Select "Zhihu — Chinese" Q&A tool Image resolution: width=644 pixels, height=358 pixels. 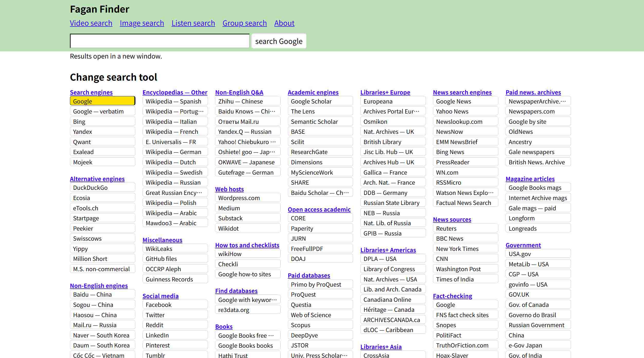click(x=248, y=101)
